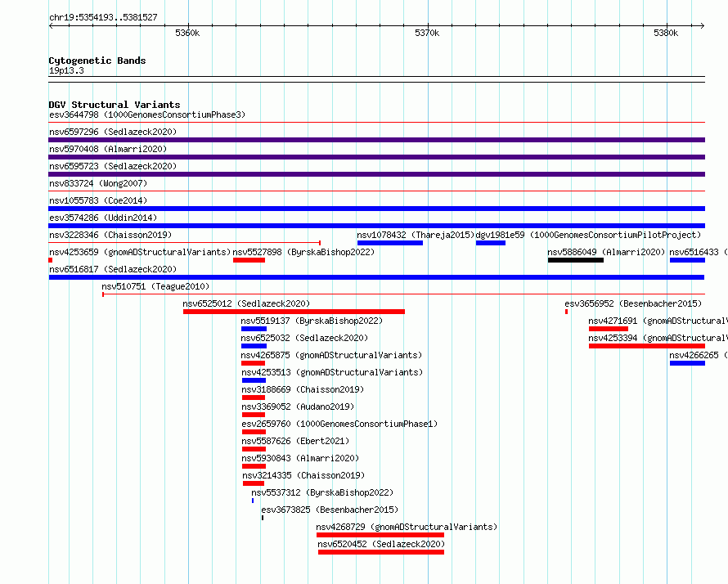Click the black bar under nsv5886049
The image size is (728, 584).
(x=576, y=260)
